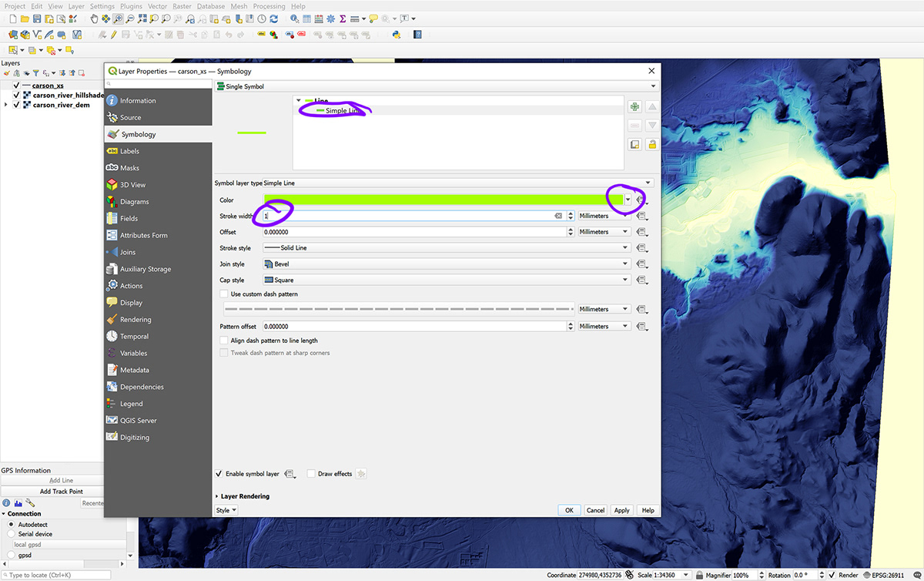Click data-defined override icon for Stroke width
The width and height of the screenshot is (924, 581).
coord(641,217)
